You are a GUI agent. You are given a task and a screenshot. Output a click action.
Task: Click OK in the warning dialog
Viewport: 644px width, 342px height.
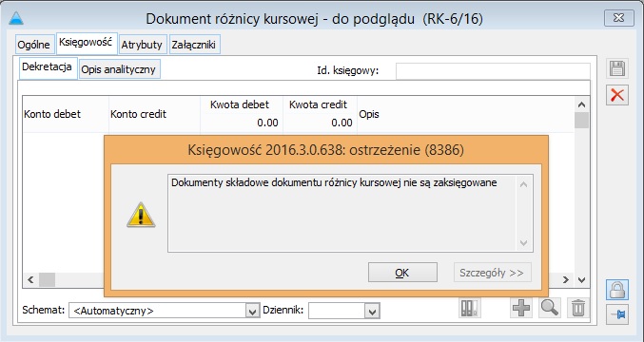click(402, 273)
